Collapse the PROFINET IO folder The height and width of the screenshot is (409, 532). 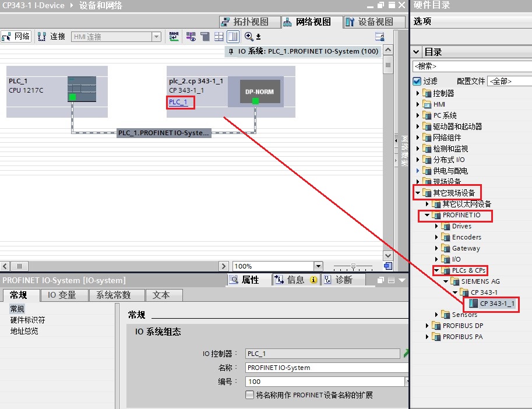pyautogui.click(x=427, y=214)
